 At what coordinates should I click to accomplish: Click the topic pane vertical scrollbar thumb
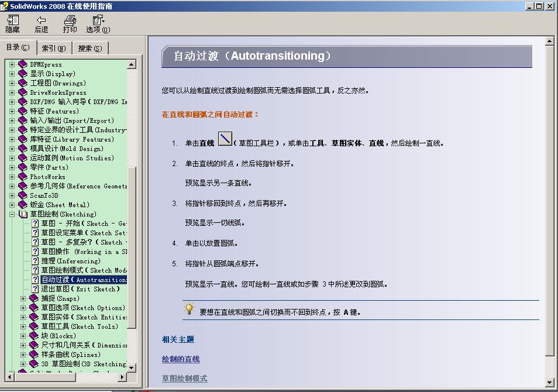coord(549,201)
